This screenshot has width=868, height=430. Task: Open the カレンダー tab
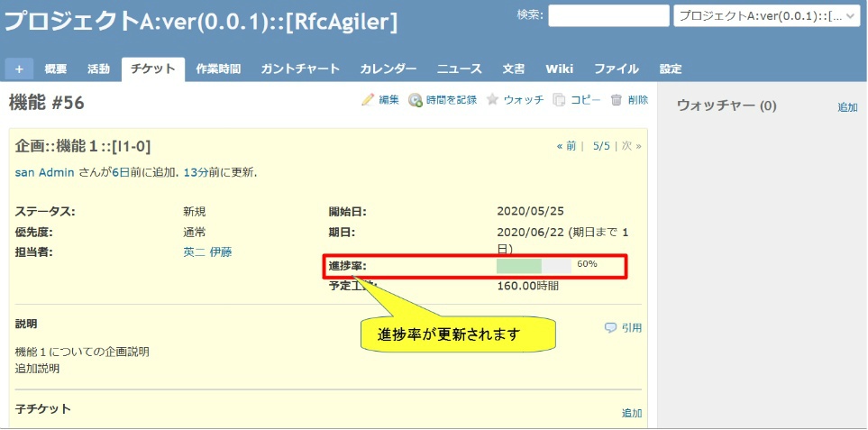coord(388,69)
